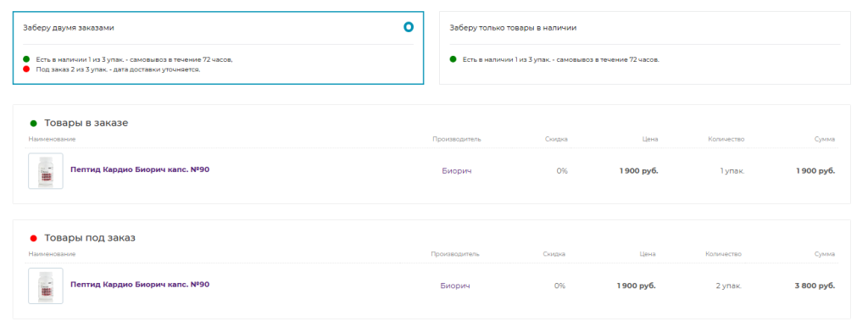Screen dimensions: 868x327
Task: Click the "Производитель" header under Товары под заказ
Action: click(455, 254)
